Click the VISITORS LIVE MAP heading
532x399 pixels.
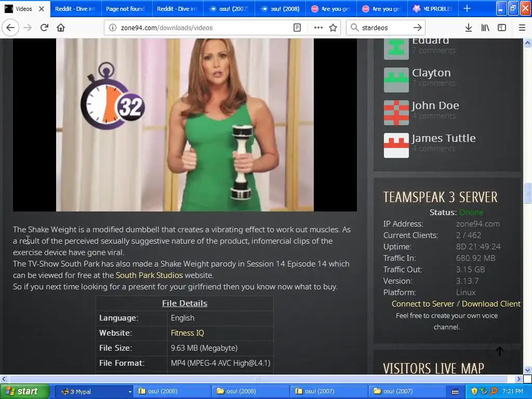(x=434, y=368)
